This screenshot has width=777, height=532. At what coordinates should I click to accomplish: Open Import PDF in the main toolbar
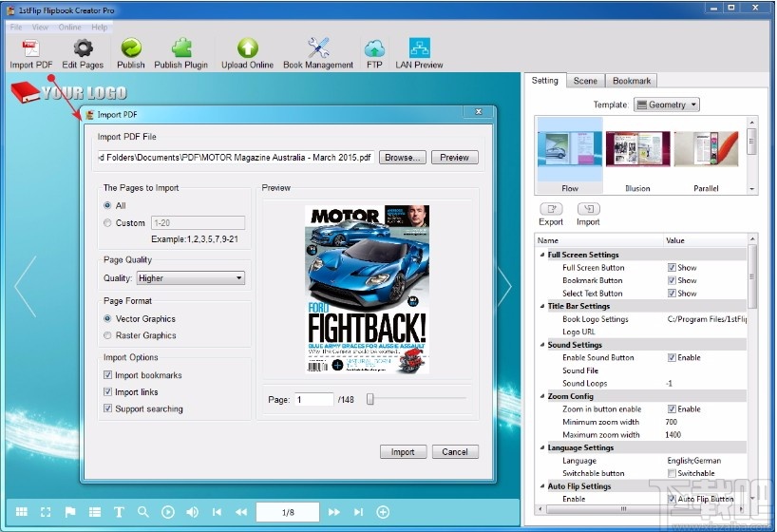(31, 54)
